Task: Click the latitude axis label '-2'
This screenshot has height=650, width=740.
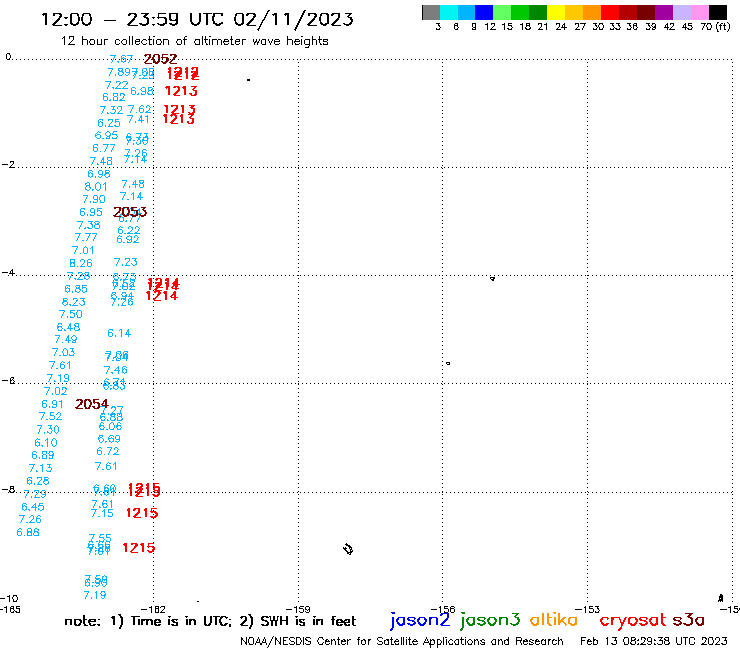Action: pos(8,165)
